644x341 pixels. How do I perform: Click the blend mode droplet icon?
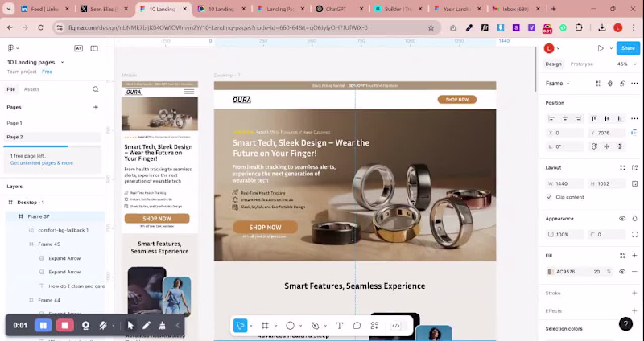[x=634, y=219]
